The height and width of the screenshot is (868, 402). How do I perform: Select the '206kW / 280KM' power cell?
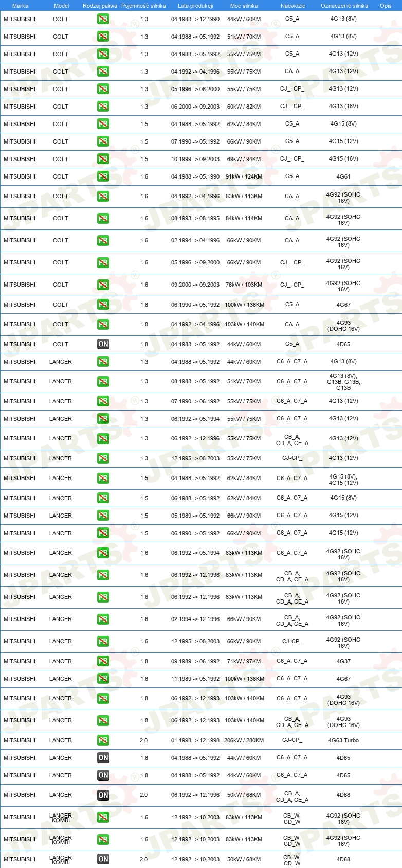tap(244, 740)
